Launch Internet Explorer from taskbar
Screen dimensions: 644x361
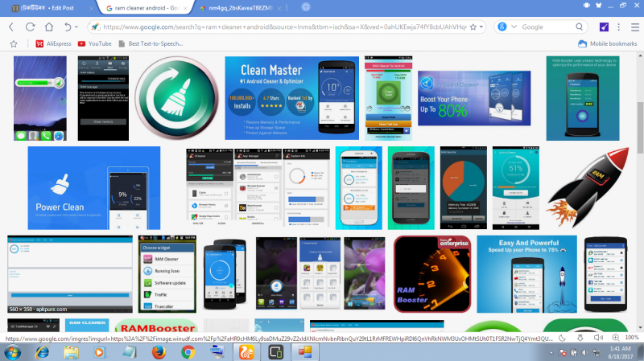tap(42, 352)
